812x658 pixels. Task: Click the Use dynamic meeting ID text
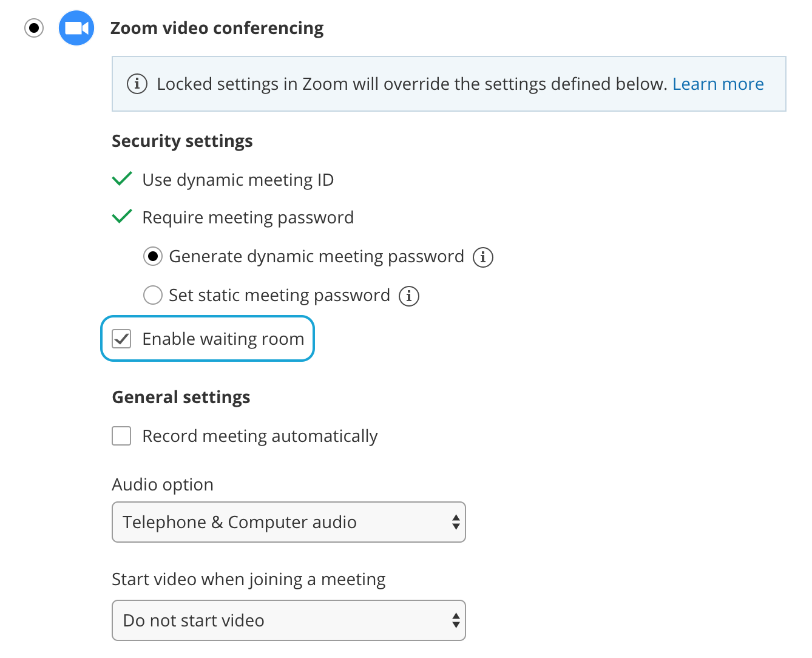(238, 180)
